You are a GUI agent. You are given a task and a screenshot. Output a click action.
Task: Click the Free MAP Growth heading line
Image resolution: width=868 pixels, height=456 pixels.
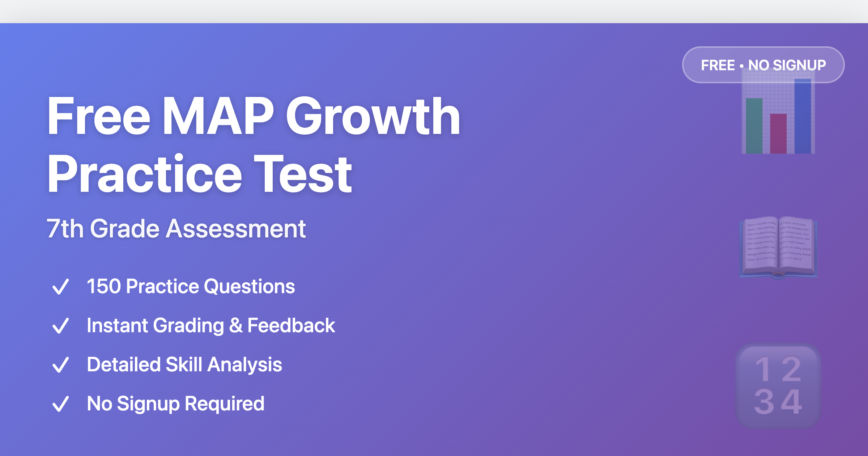point(254,117)
